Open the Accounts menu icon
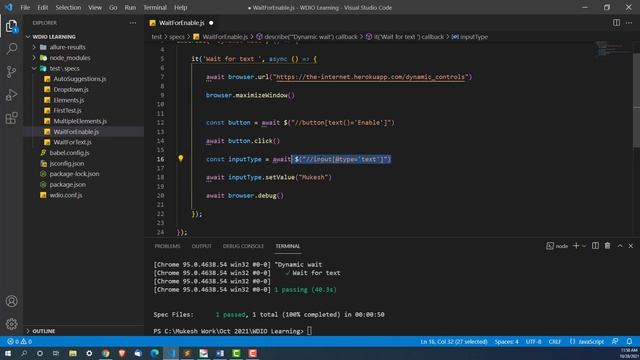 pyautogui.click(x=11, y=301)
